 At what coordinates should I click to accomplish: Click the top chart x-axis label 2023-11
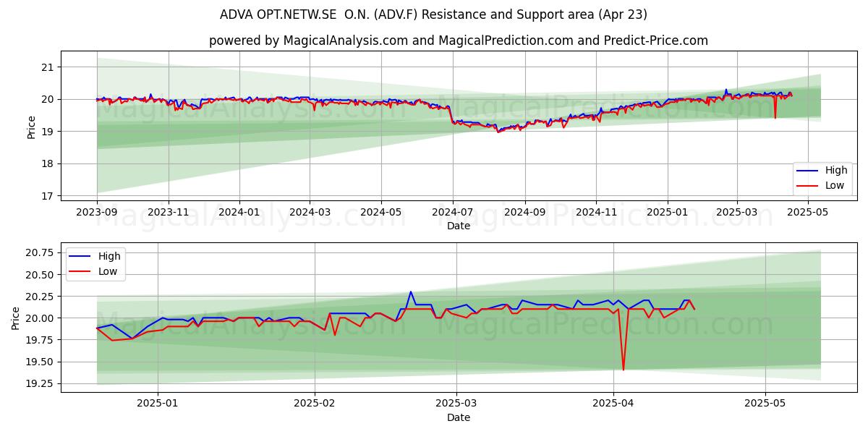coord(169,212)
